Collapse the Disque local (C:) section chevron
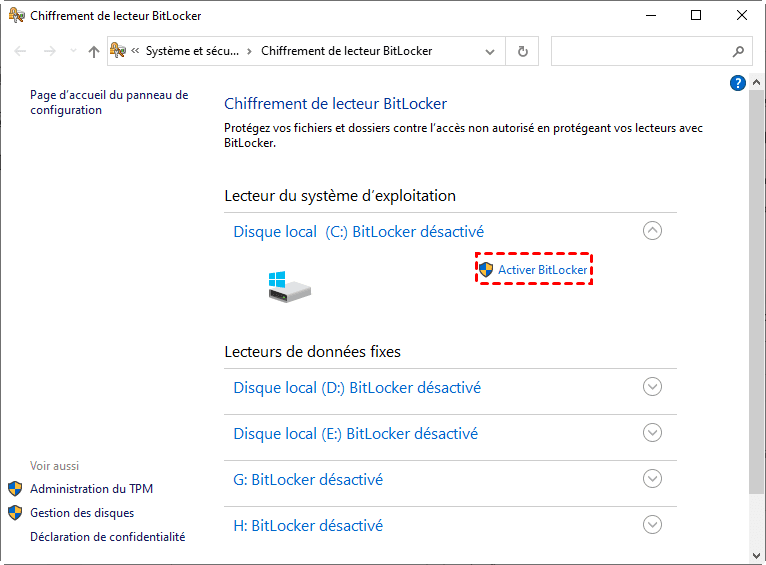Image resolution: width=766 pixels, height=565 pixels. click(x=652, y=231)
